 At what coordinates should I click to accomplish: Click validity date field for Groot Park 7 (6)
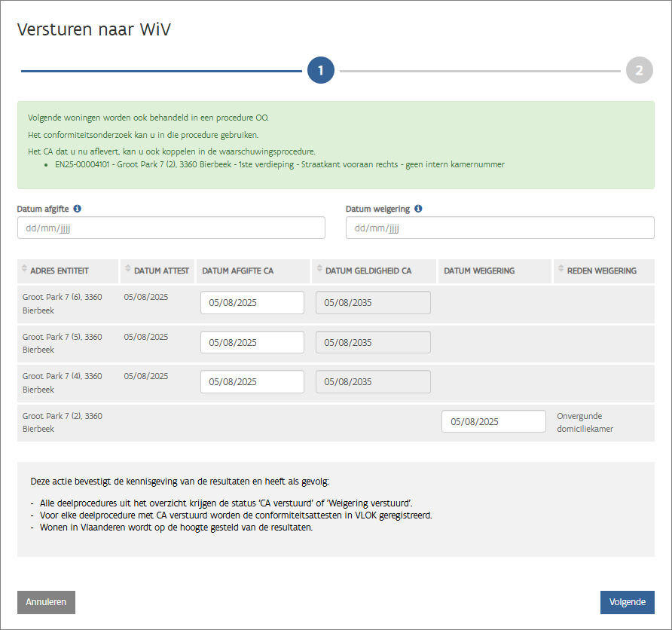373,303
